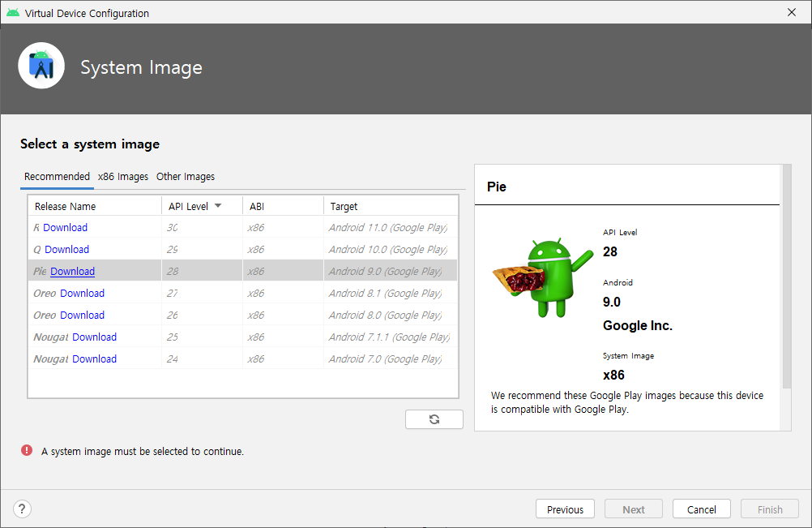
Task: Click Download link for Nougat API 24
Action: 94,358
